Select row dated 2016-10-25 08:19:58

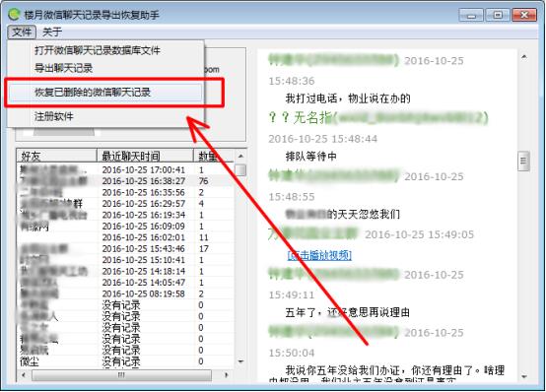125,294
